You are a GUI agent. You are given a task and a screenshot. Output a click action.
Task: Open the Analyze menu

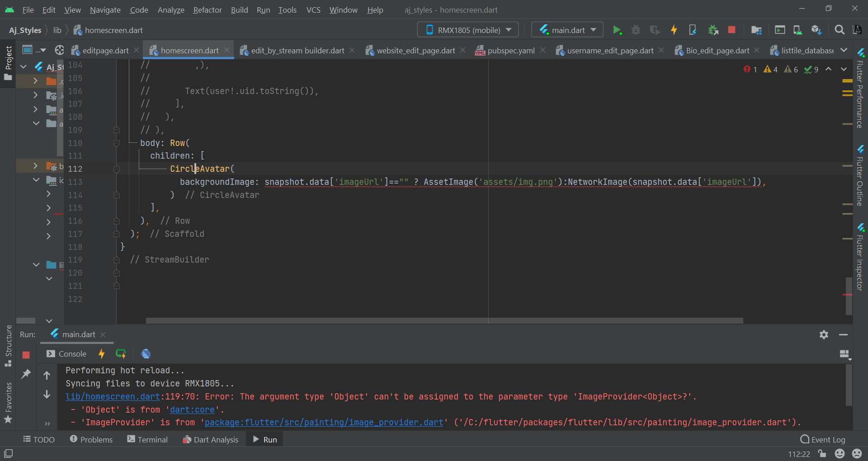click(170, 9)
